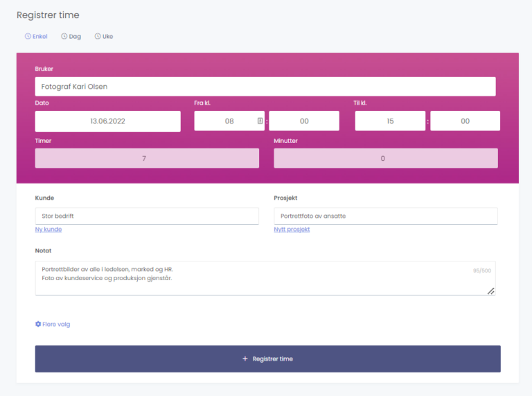Open the Bruker field showing Fotograf Kari Olsen
The width and height of the screenshot is (532, 396).
(x=265, y=87)
